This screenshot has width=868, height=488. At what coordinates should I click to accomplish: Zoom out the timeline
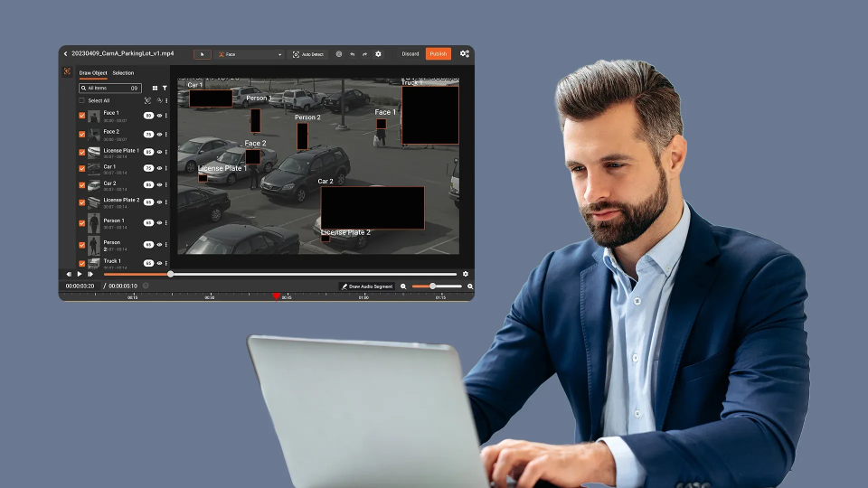click(x=403, y=286)
